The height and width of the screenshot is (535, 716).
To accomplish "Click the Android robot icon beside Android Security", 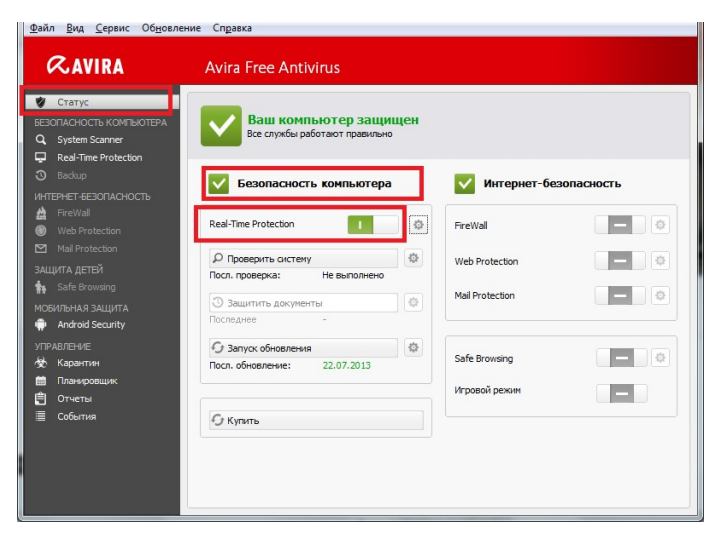I will [41, 325].
